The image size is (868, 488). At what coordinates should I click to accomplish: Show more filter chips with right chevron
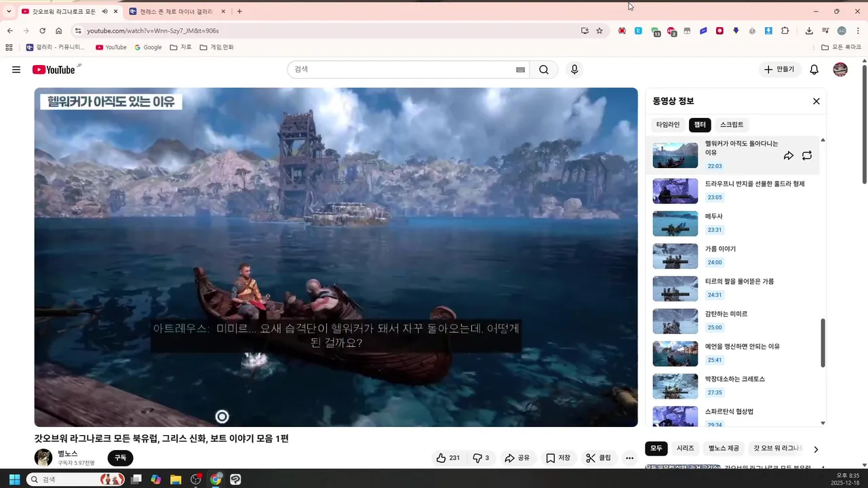(x=816, y=449)
